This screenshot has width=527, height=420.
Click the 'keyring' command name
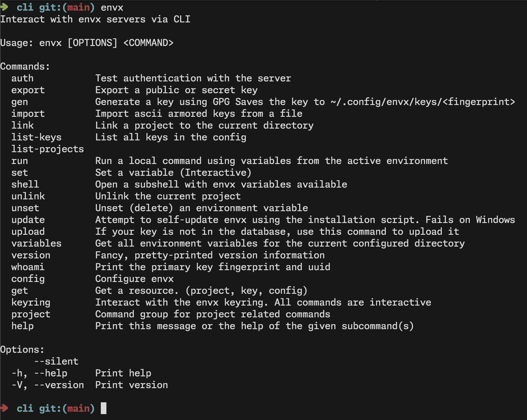pyautogui.click(x=31, y=302)
